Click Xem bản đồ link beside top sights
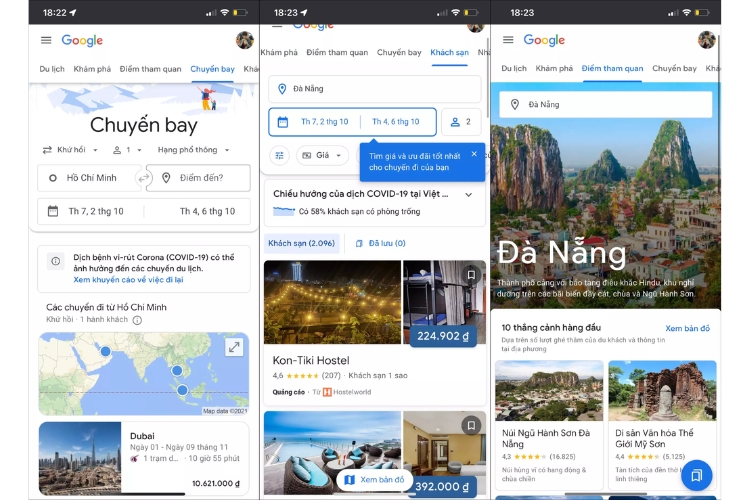This screenshot has width=750, height=500. pyautogui.click(x=687, y=328)
